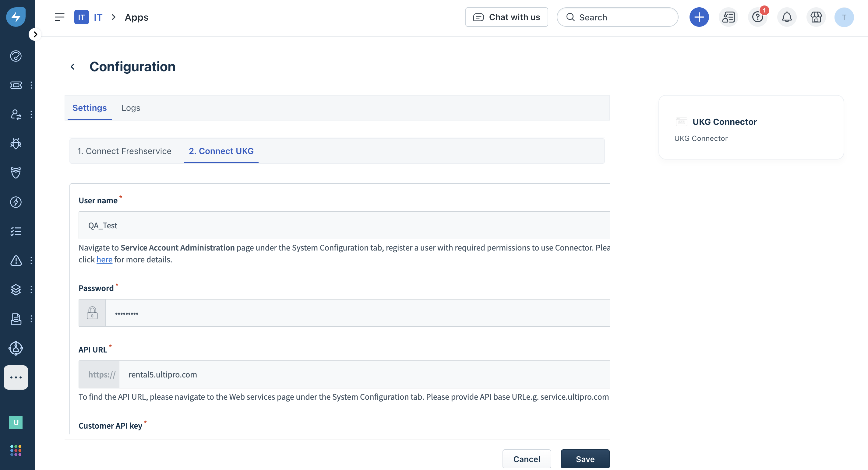
Task: Click the API URL input field
Action: [364, 374]
